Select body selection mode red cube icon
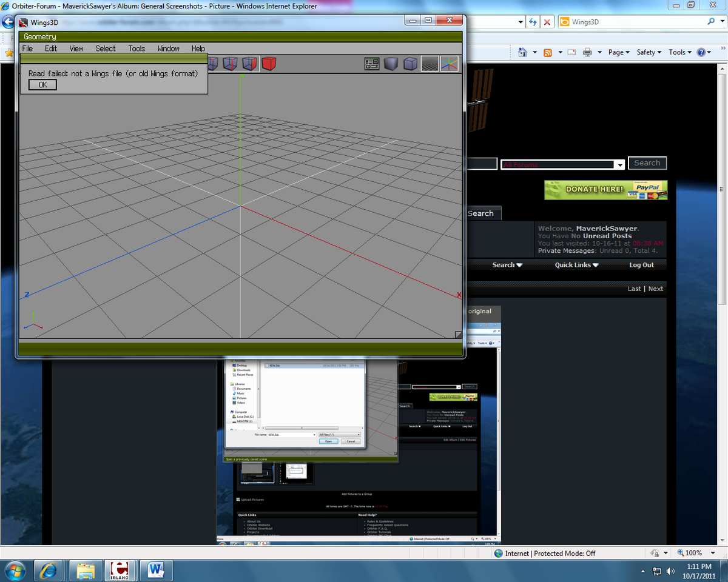This screenshot has width=728, height=582. point(269,64)
